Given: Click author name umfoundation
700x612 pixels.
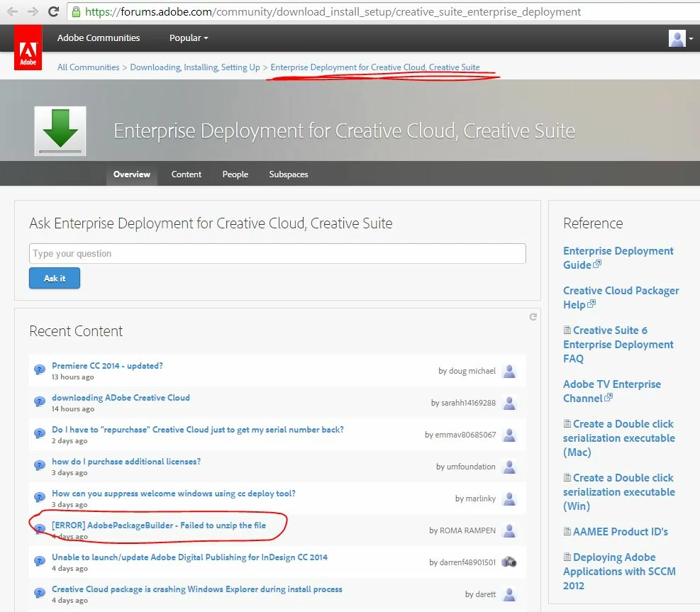Looking at the screenshot, I should tap(471, 467).
